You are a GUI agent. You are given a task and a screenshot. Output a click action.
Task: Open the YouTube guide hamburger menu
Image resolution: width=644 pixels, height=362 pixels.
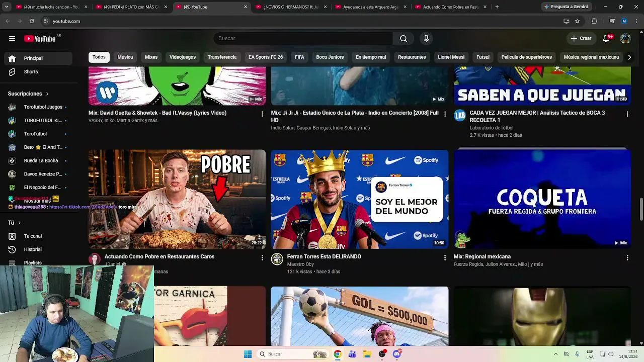pos(12,39)
